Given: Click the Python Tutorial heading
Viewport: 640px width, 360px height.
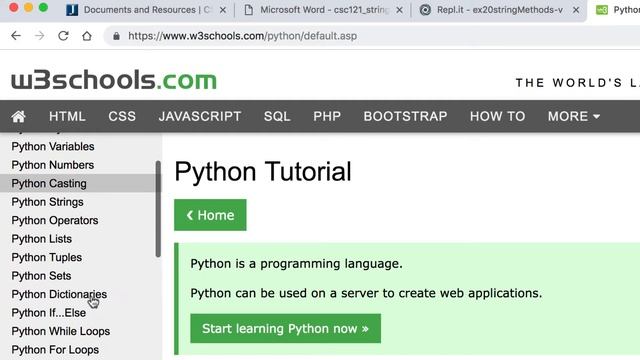Looking at the screenshot, I should (263, 171).
